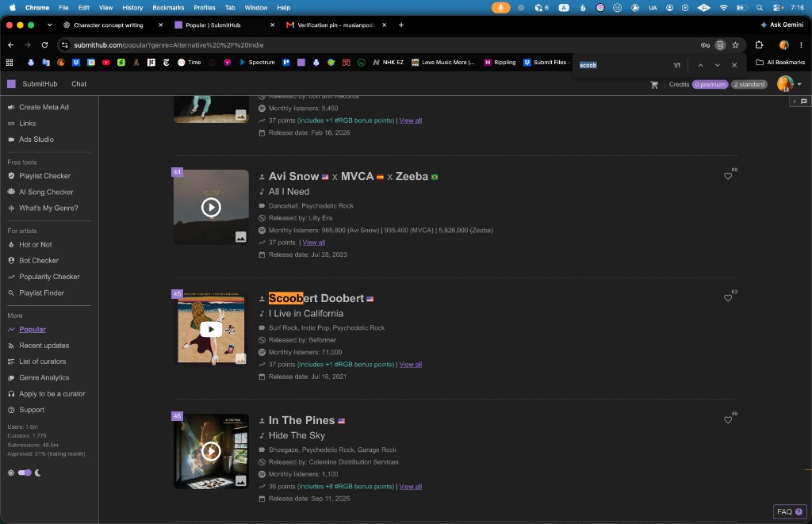Open the Bookmarks menu in menu bar
This screenshot has height=524, width=812.
click(x=168, y=8)
